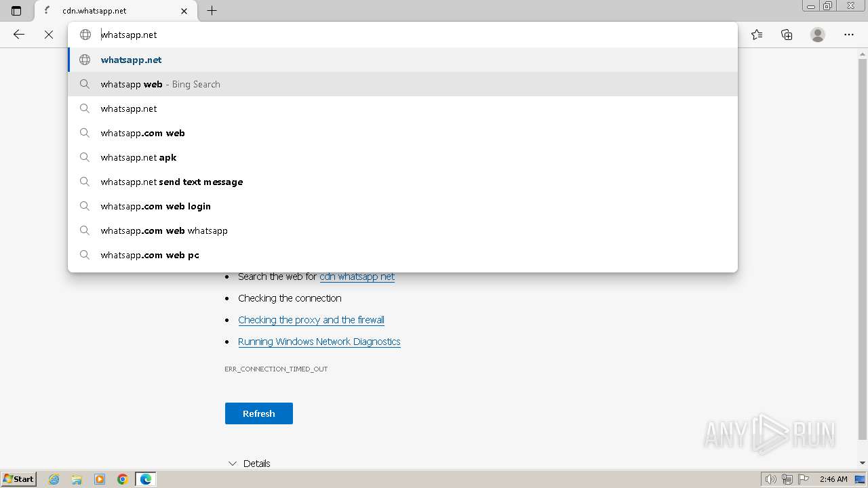
Task: Click the 2:46 AM clock
Action: pos(833,479)
